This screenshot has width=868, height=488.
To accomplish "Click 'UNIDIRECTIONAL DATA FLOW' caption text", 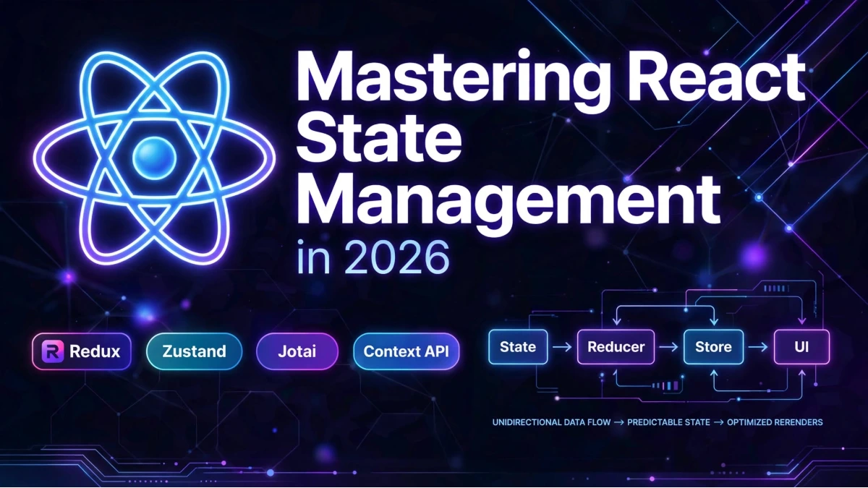I will [x=552, y=422].
